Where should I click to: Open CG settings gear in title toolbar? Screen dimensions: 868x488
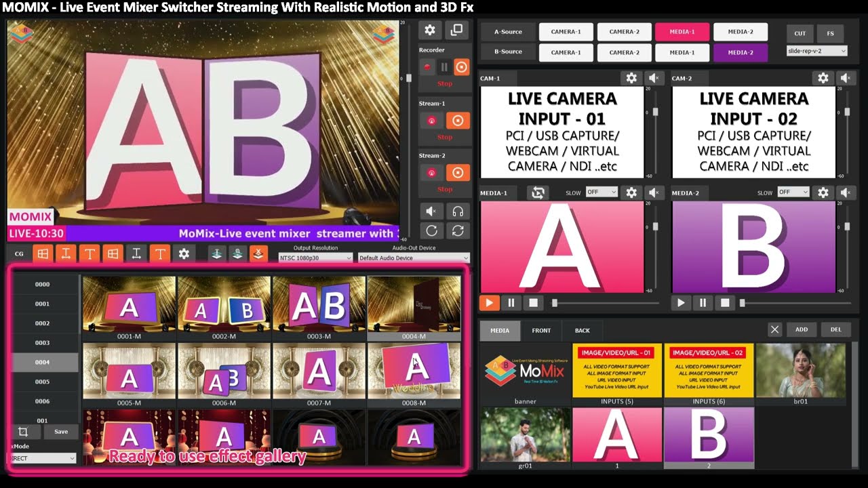[184, 254]
